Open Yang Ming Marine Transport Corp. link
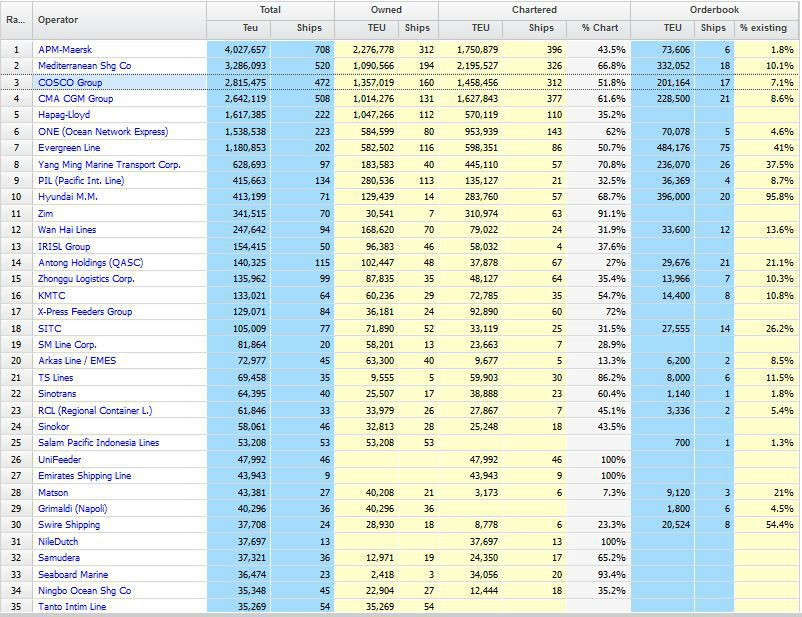802x617 pixels. point(109,165)
